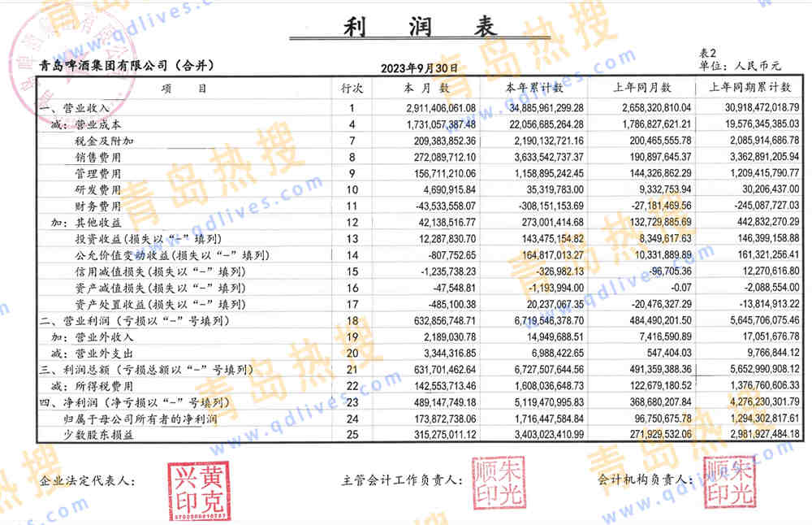Click the 主管会计工作负责人 label
This screenshot has width=812, height=525.
tap(401, 481)
